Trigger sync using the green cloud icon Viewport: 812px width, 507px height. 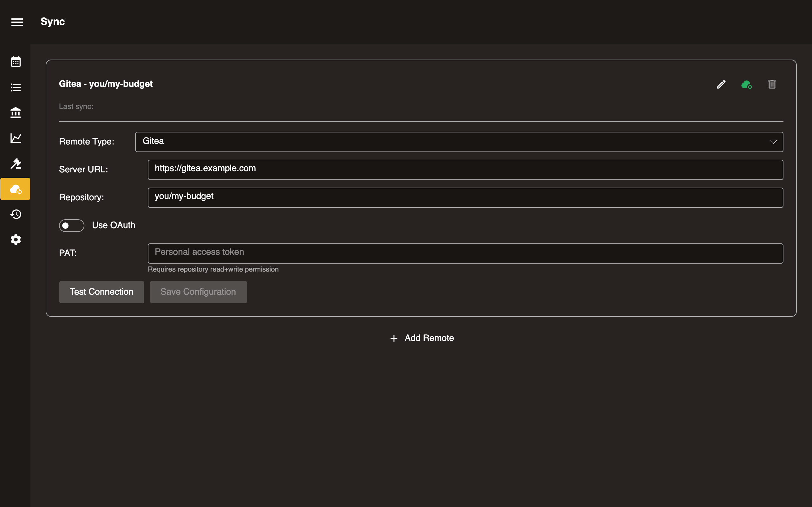point(746,84)
